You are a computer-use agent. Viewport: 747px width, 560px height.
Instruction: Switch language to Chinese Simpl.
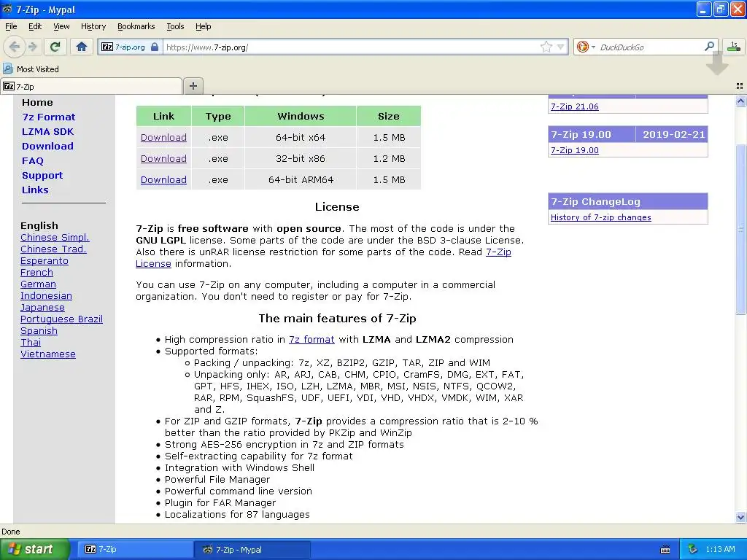point(55,237)
